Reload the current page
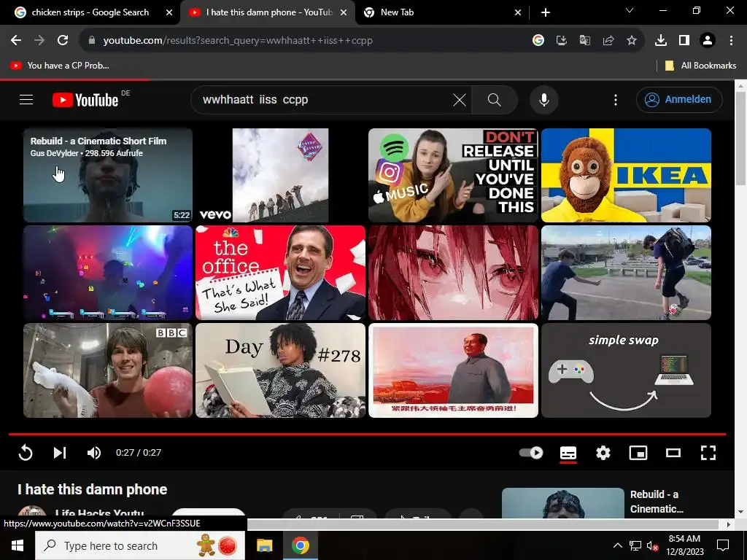747x560 pixels. (63, 41)
